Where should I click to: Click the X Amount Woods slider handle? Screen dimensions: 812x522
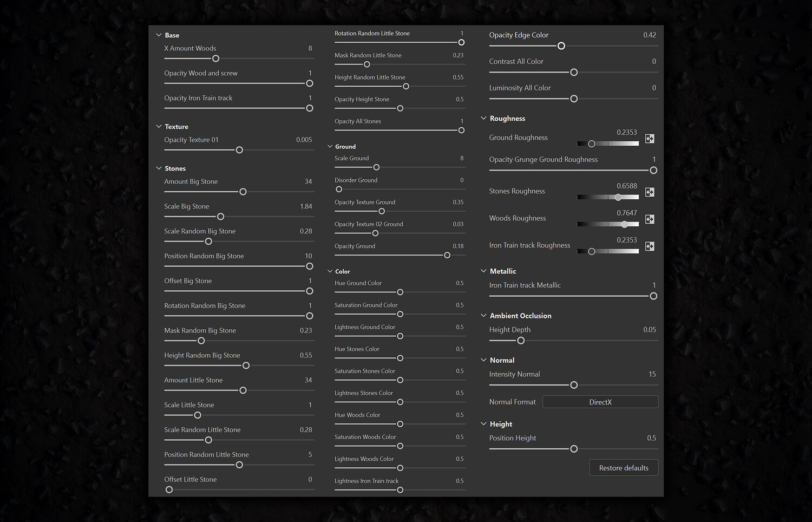(215, 58)
